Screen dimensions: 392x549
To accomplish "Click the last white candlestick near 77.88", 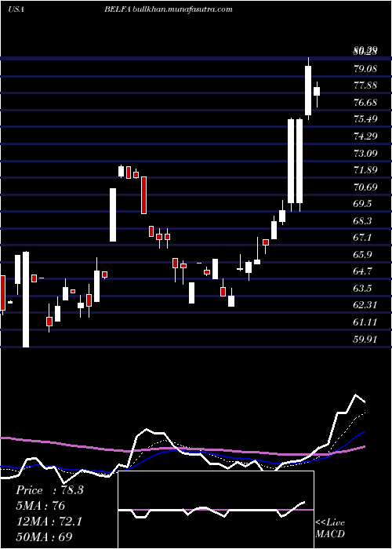I will point(317,91).
